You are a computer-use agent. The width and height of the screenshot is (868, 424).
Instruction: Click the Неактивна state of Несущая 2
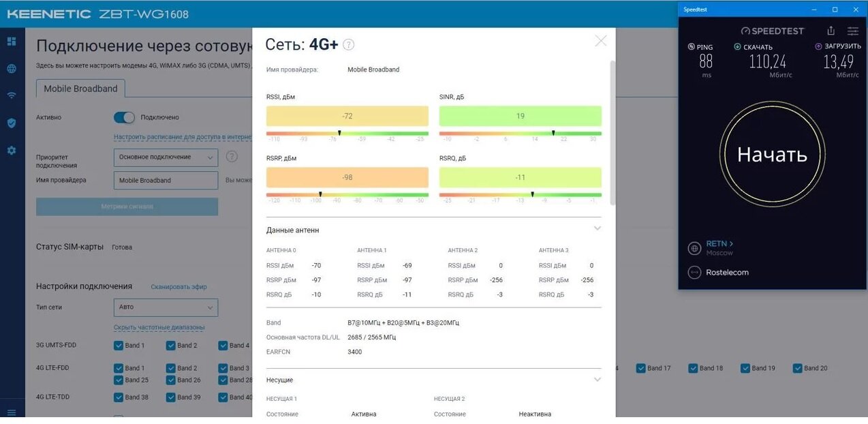pos(535,414)
